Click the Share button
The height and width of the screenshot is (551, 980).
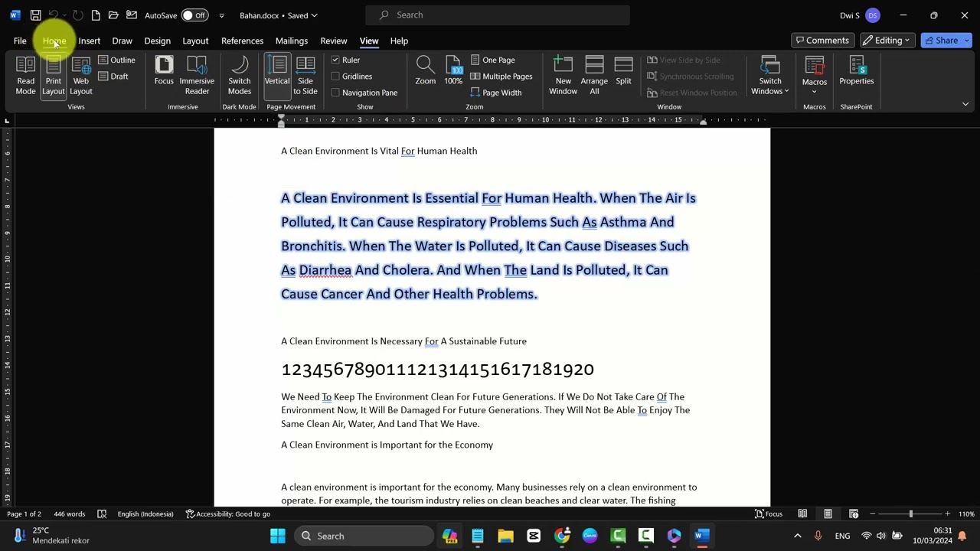tap(941, 41)
